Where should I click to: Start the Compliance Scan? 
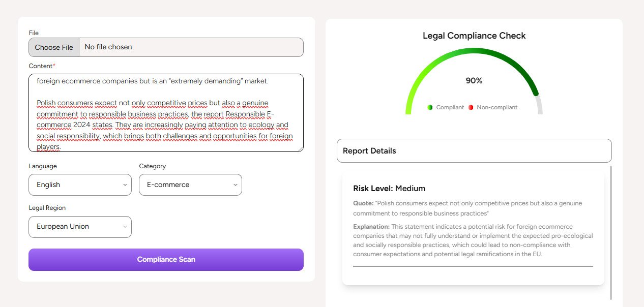[x=166, y=260]
